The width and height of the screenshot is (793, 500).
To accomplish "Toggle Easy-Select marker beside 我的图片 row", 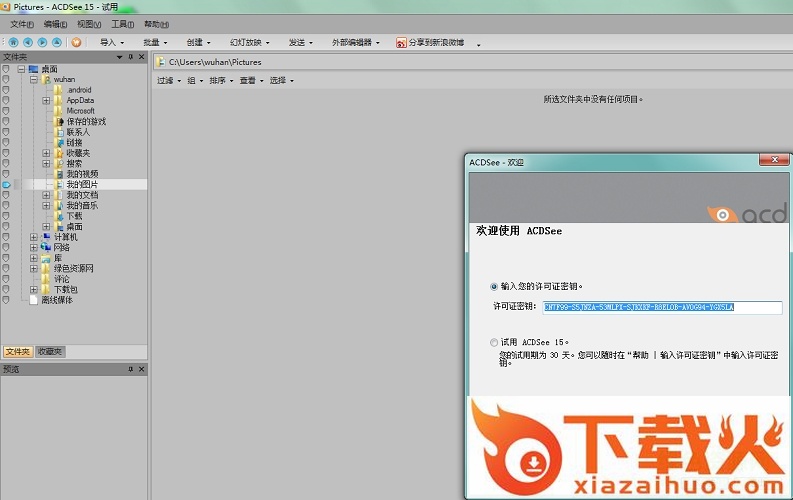I will (x=6, y=185).
